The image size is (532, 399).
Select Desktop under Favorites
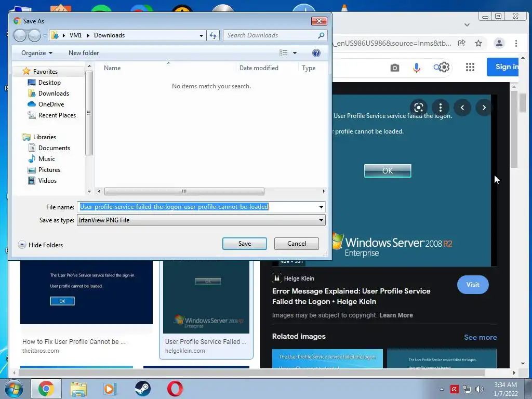(x=49, y=83)
